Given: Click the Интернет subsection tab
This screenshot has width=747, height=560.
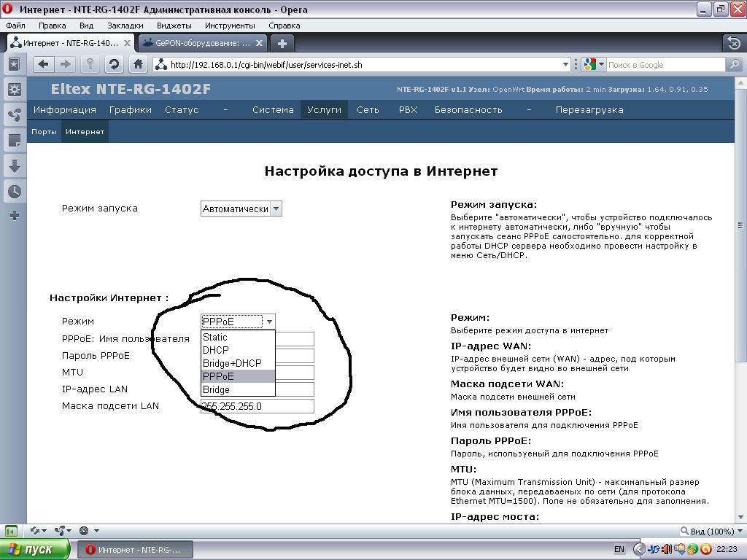Looking at the screenshot, I should pos(85,131).
